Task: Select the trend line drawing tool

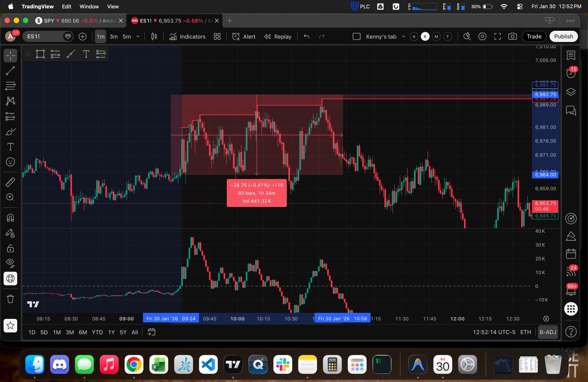Action: (10, 71)
